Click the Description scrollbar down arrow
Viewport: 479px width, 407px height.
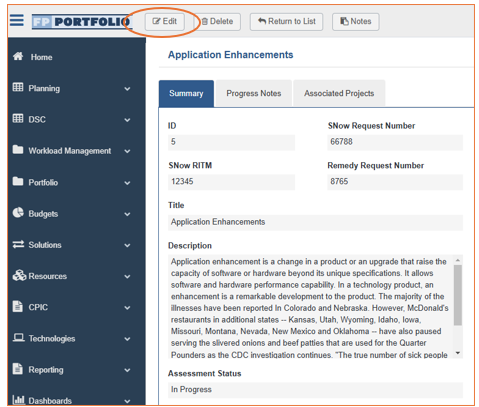(458, 353)
